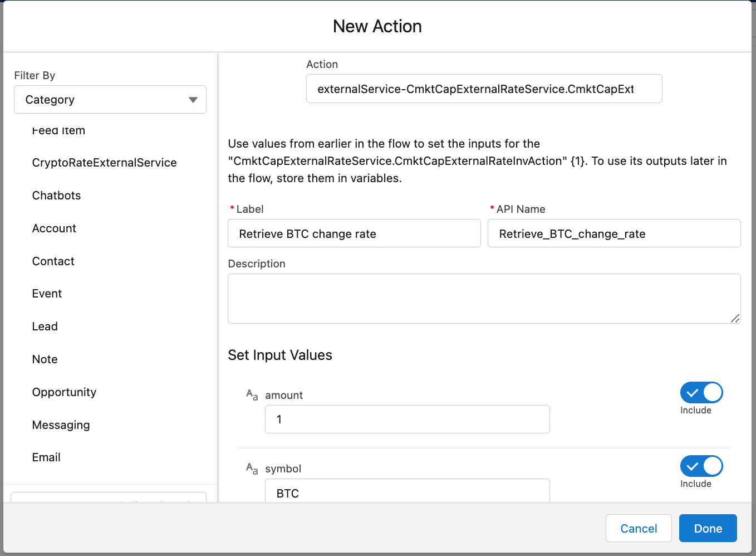Choose the Messaging category
Viewport: 756px width, 556px height.
click(x=61, y=425)
